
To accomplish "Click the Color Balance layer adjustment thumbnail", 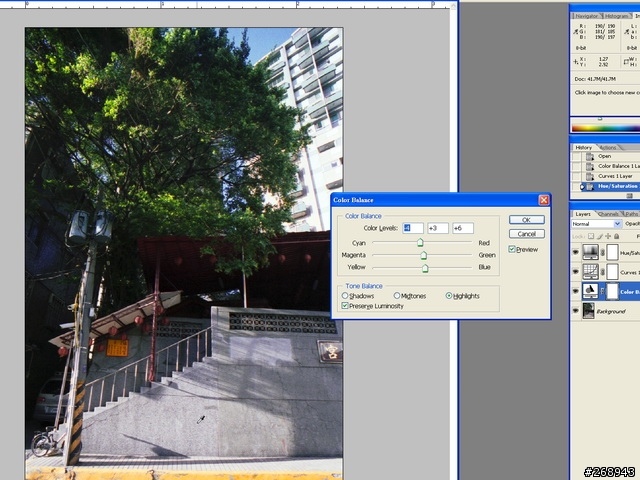I will coord(590,291).
